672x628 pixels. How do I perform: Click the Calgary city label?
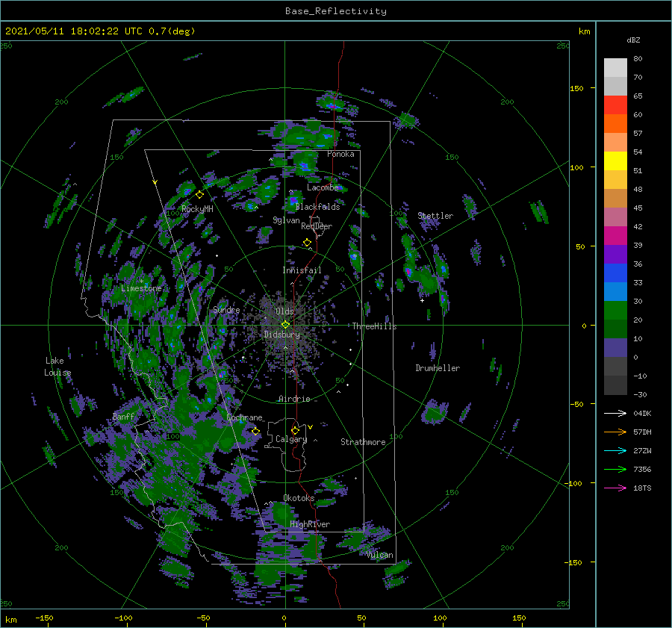click(x=291, y=439)
